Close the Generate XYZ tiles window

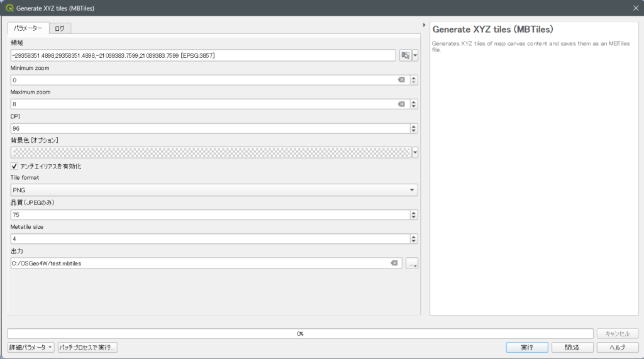[635, 8]
